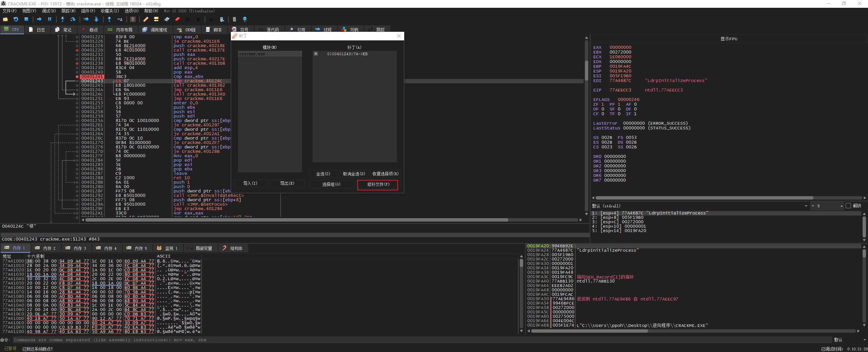
Task: Click the patches bandage toolbar icon
Action: [x=145, y=19]
